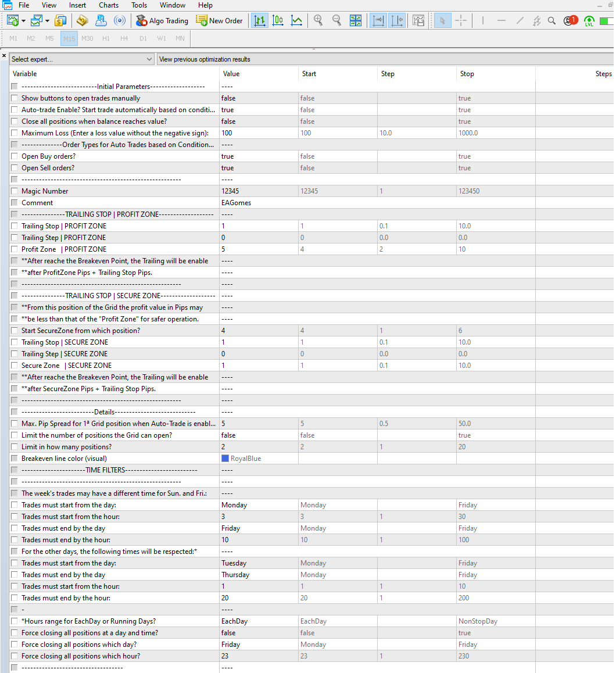
Task: Open the Charts menu
Action: click(x=109, y=5)
